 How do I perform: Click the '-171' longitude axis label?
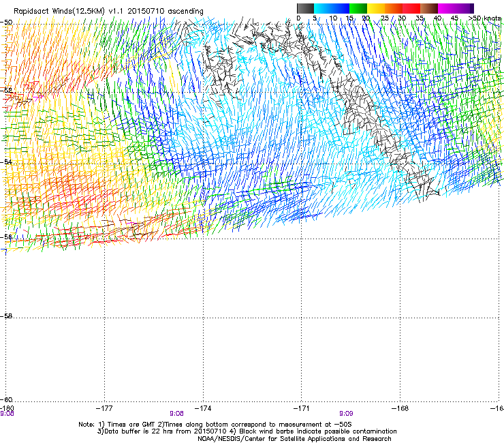click(302, 408)
